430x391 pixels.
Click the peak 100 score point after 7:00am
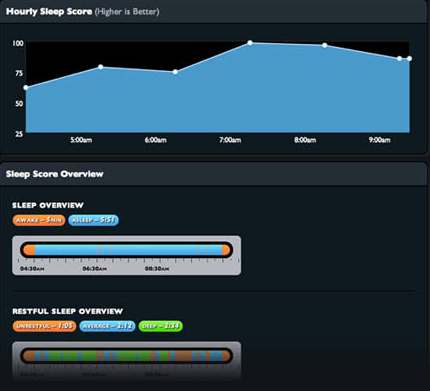click(x=250, y=43)
